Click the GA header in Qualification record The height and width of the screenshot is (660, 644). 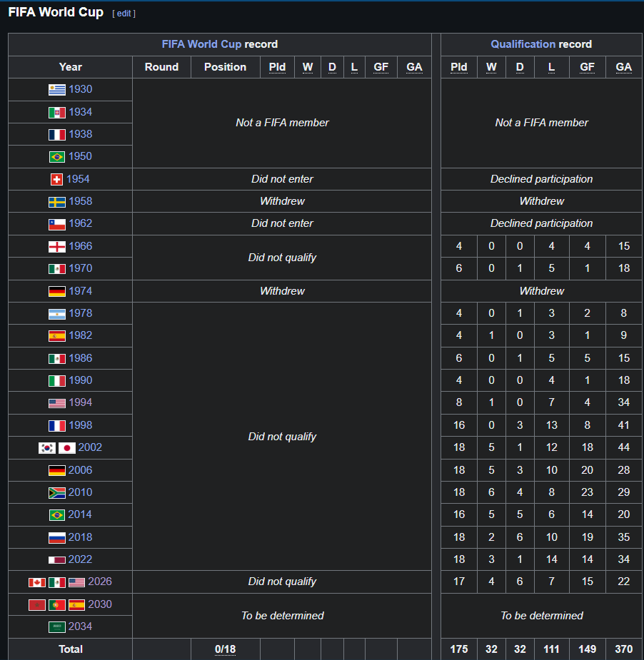pyautogui.click(x=624, y=67)
